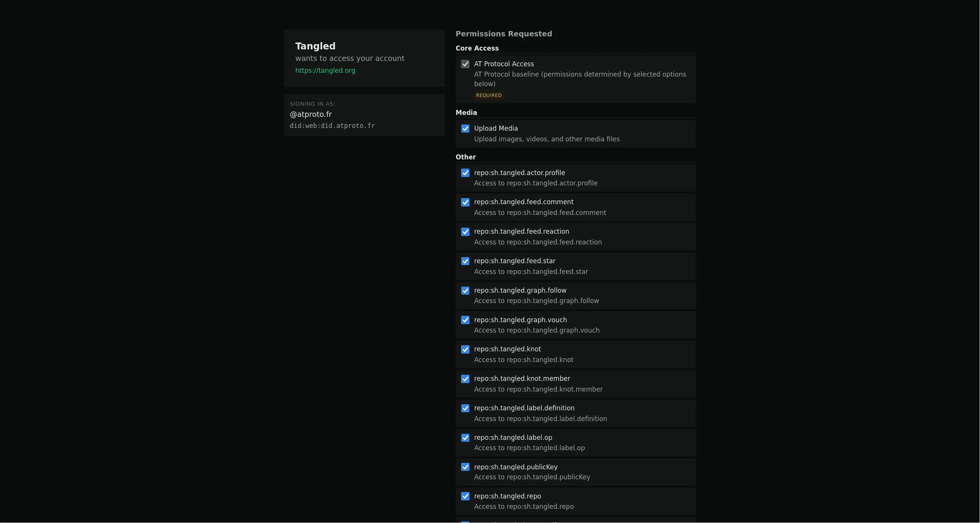Uncheck repo:sh.tangled.feed.comment permission

click(465, 202)
